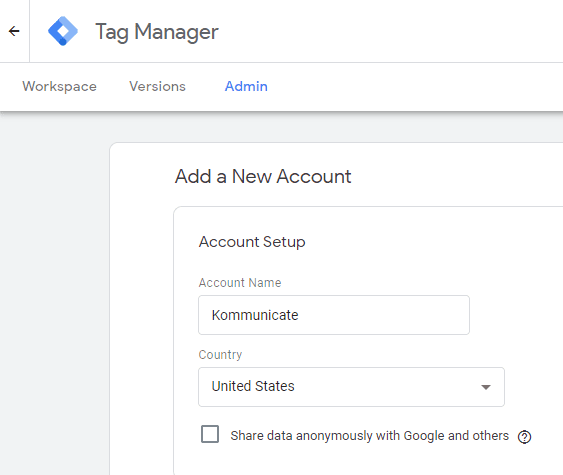Viewport: 563px width, 475px height.
Task: Click the back arrow icon
Action: 14,31
